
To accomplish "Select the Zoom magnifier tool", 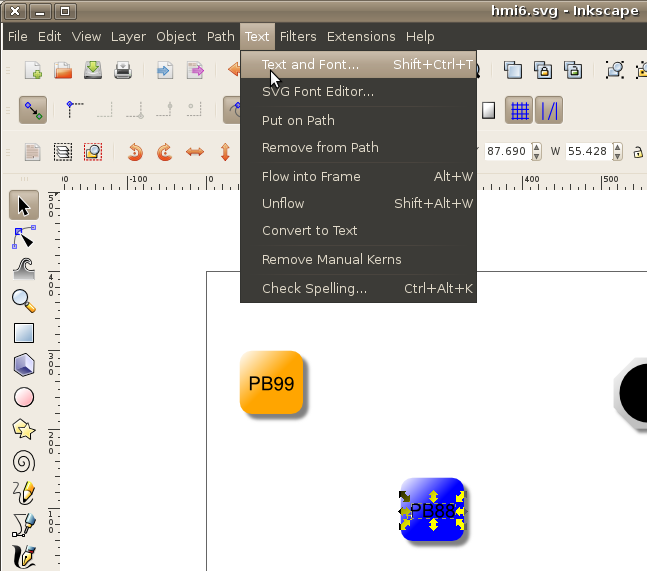I will [x=24, y=300].
